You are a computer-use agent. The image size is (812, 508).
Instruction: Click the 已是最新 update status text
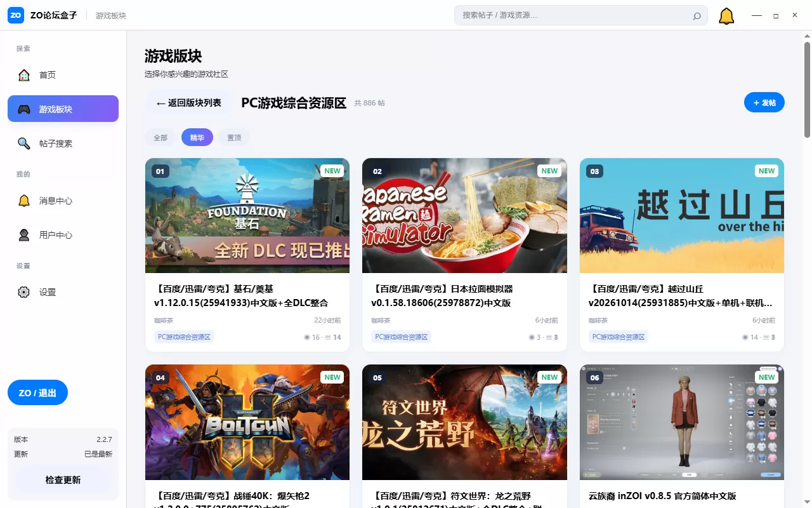pyautogui.click(x=98, y=454)
